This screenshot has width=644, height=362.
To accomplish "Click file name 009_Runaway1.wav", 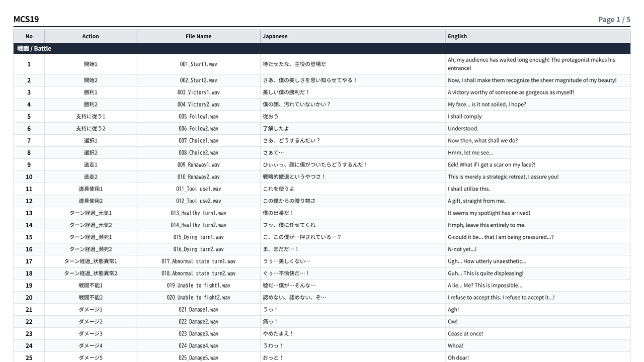I will (198, 165).
